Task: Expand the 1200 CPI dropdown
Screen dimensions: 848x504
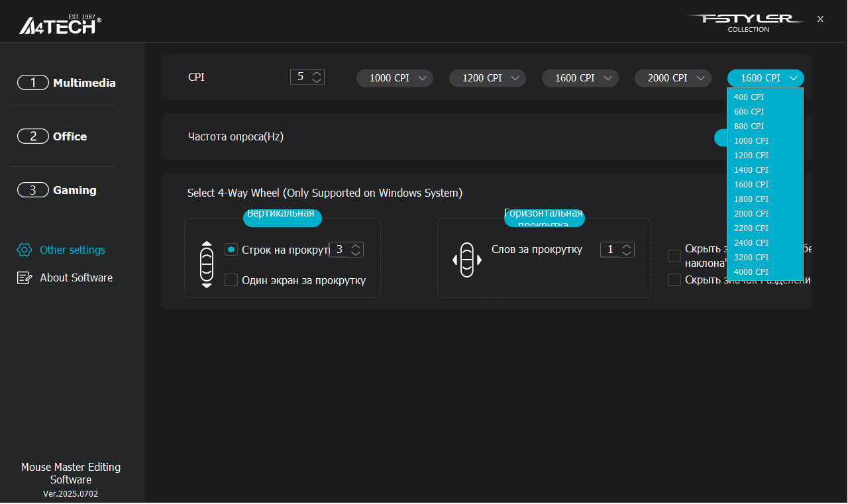Action: pos(488,78)
